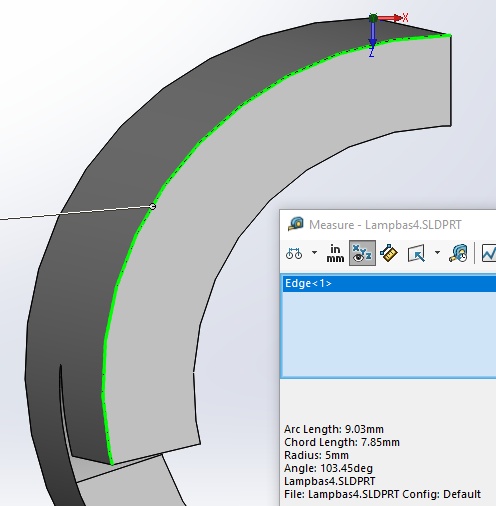
Task: Click the Measure dialog title bar icon
Action: coord(296,224)
